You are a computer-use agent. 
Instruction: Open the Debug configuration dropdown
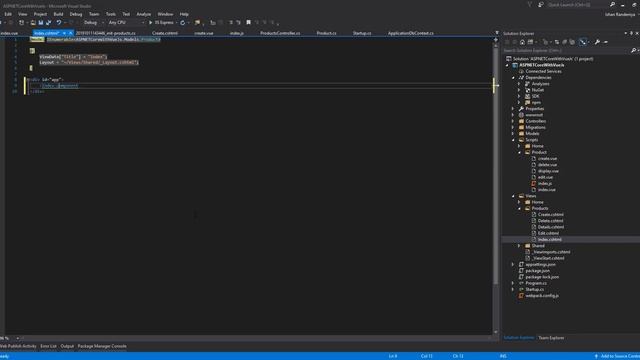tap(93, 22)
